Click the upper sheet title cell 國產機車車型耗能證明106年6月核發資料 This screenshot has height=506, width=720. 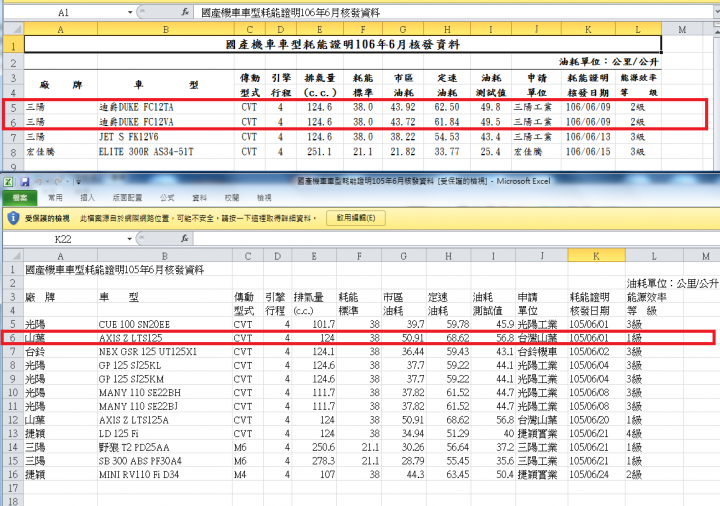(x=343, y=45)
